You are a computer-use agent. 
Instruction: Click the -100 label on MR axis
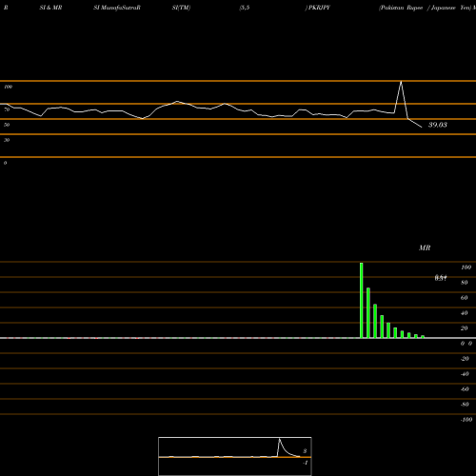466,420
